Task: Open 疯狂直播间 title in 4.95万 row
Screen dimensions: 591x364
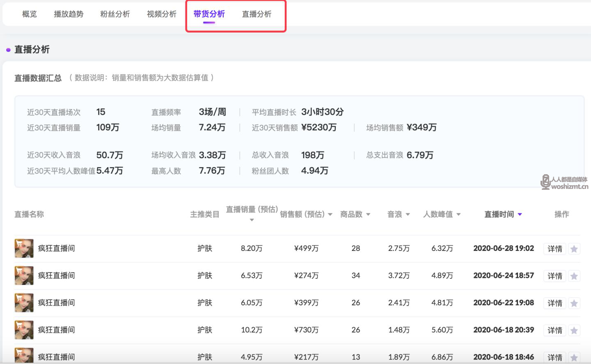Action: click(x=56, y=357)
